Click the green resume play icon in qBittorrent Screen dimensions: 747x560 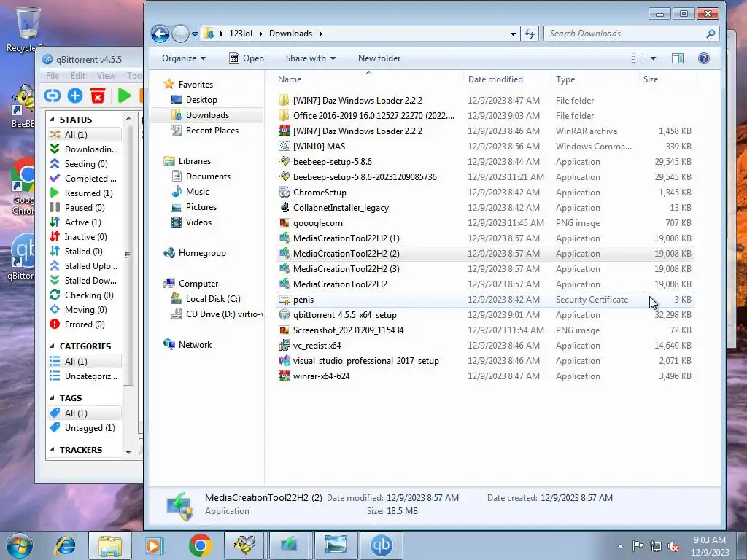pos(124,96)
